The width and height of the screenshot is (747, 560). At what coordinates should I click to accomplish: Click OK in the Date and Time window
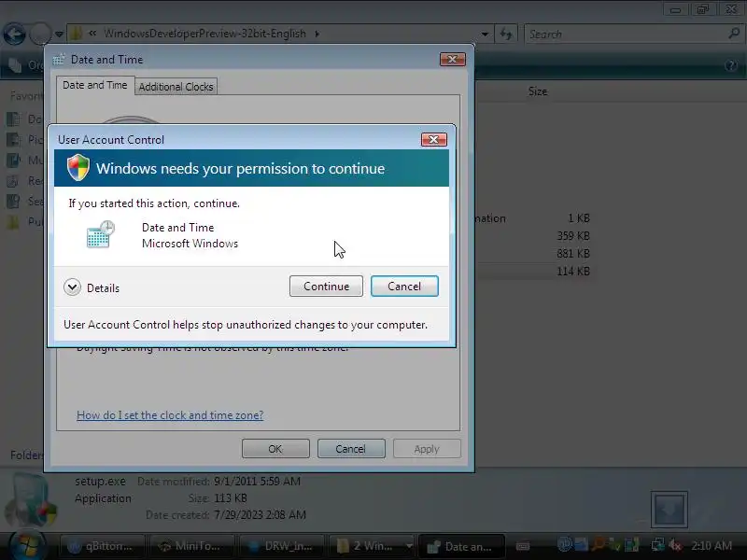(x=275, y=449)
